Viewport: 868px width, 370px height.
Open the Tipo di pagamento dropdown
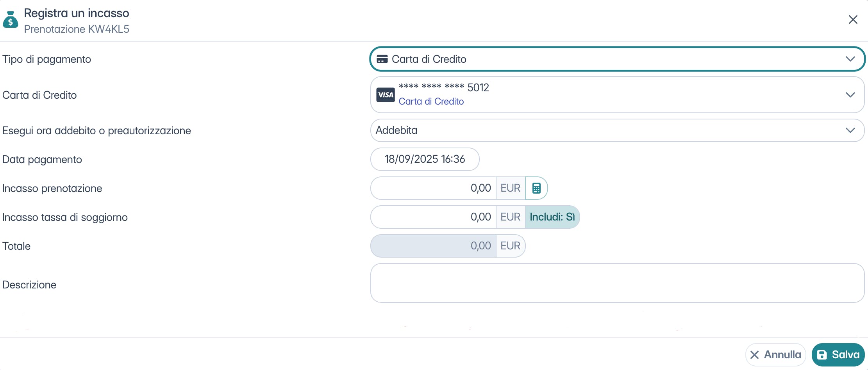coord(617,59)
